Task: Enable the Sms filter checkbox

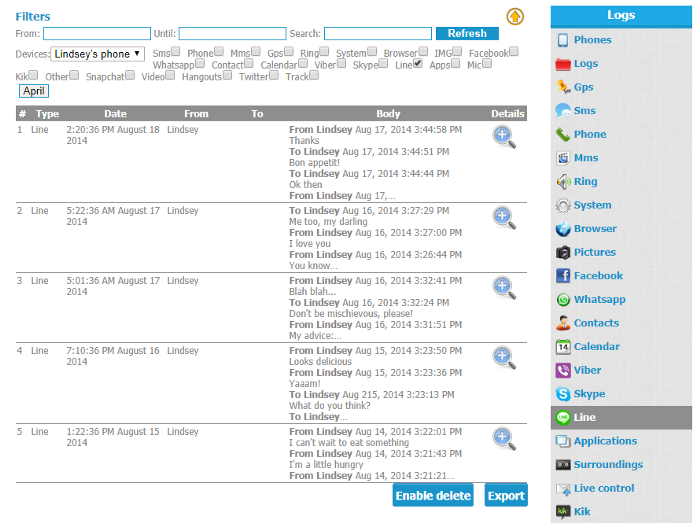Action: click(176, 51)
